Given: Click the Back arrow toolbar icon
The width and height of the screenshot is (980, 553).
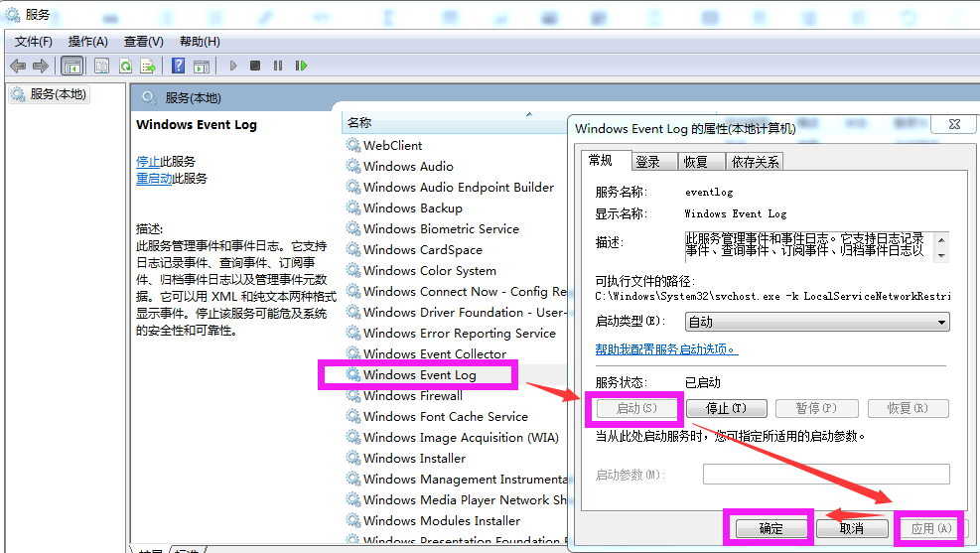Looking at the screenshot, I should [18, 66].
